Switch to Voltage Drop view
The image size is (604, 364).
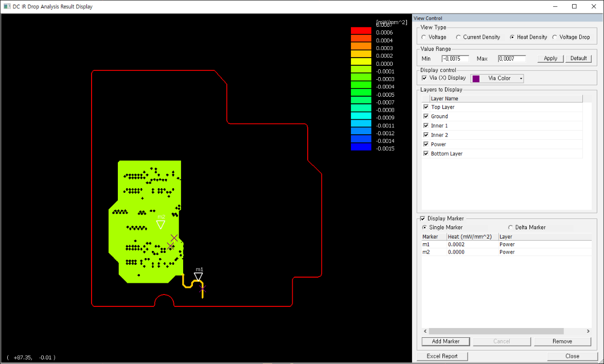[554, 37]
